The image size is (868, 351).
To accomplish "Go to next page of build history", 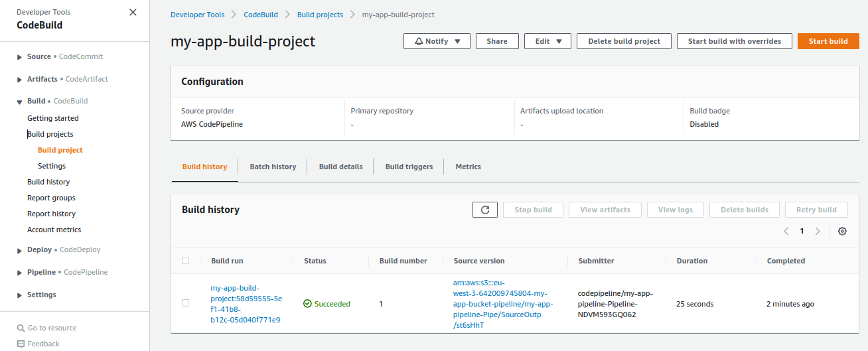I will [x=818, y=232].
